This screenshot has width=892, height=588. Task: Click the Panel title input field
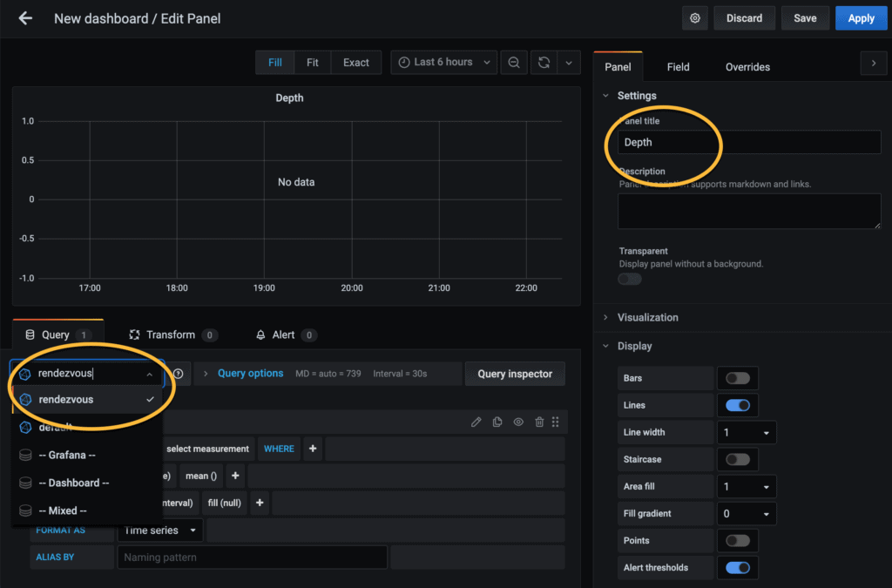[x=749, y=142]
